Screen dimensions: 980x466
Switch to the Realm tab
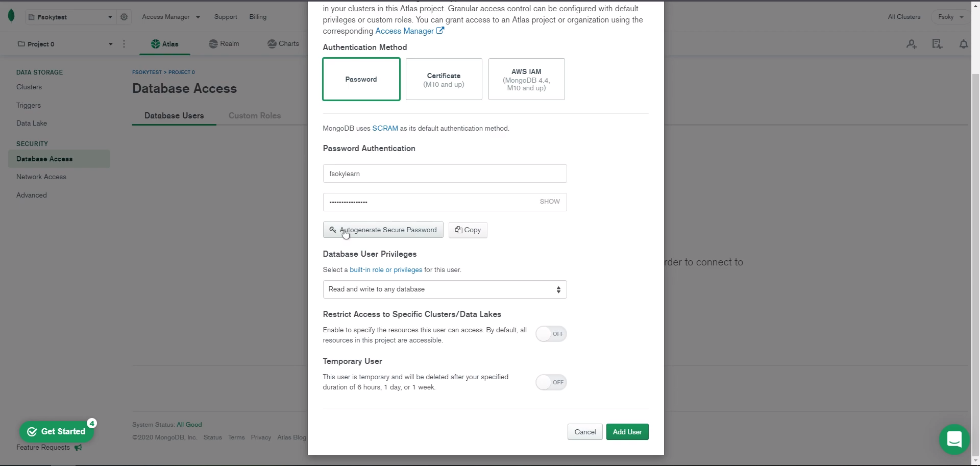pyautogui.click(x=224, y=44)
